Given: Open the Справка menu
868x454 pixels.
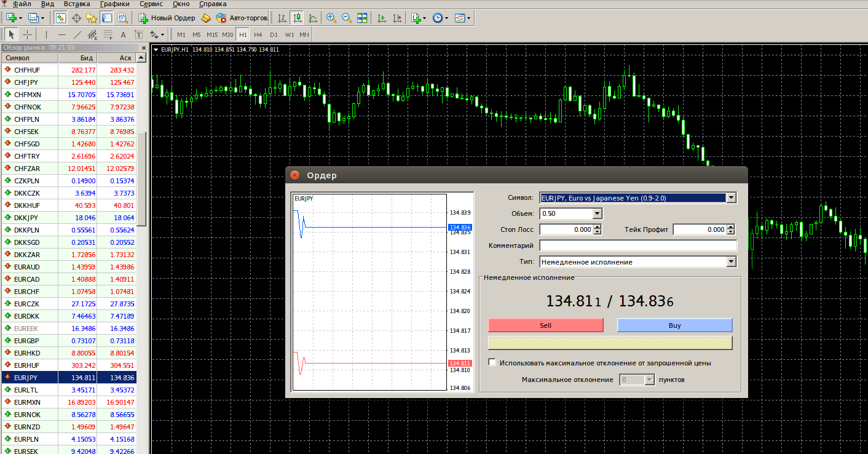Looking at the screenshot, I should (213, 4).
